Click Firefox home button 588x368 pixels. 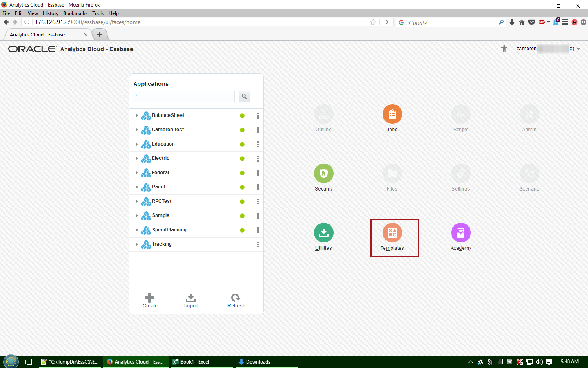522,22
